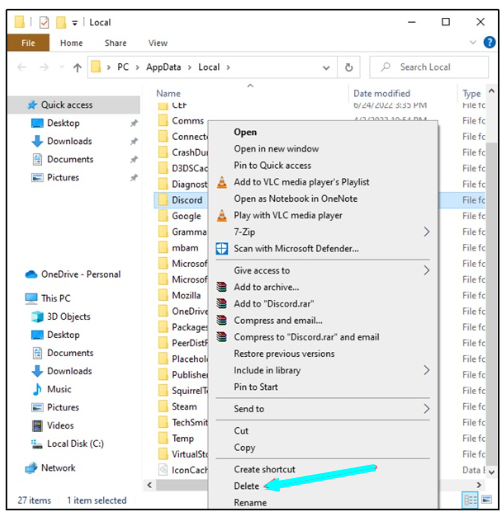The image size is (504, 523).
Task: Click the Music note icon
Action: (x=37, y=389)
